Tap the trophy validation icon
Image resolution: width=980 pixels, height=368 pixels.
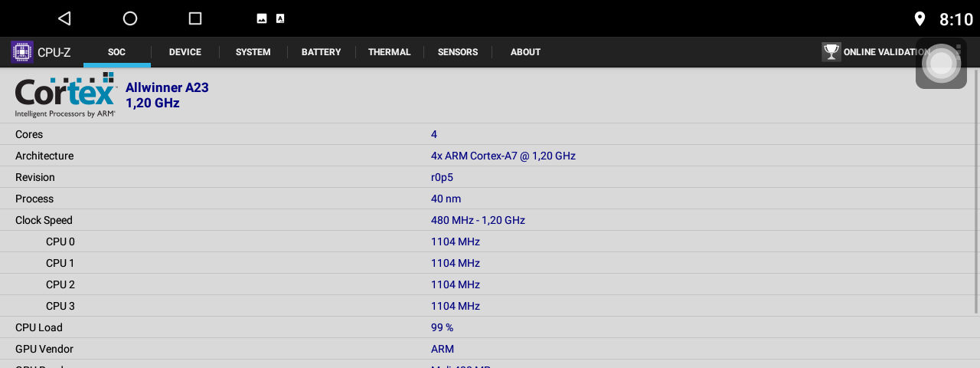point(831,52)
